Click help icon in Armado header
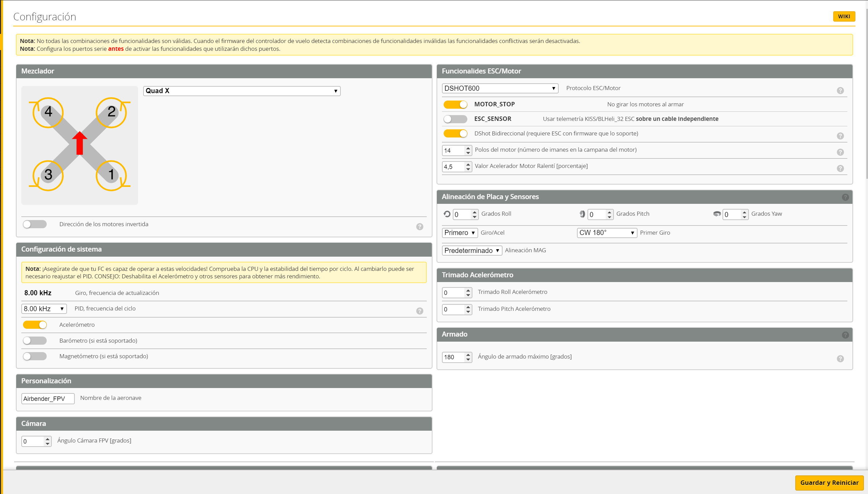The height and width of the screenshot is (494, 868). (x=845, y=335)
